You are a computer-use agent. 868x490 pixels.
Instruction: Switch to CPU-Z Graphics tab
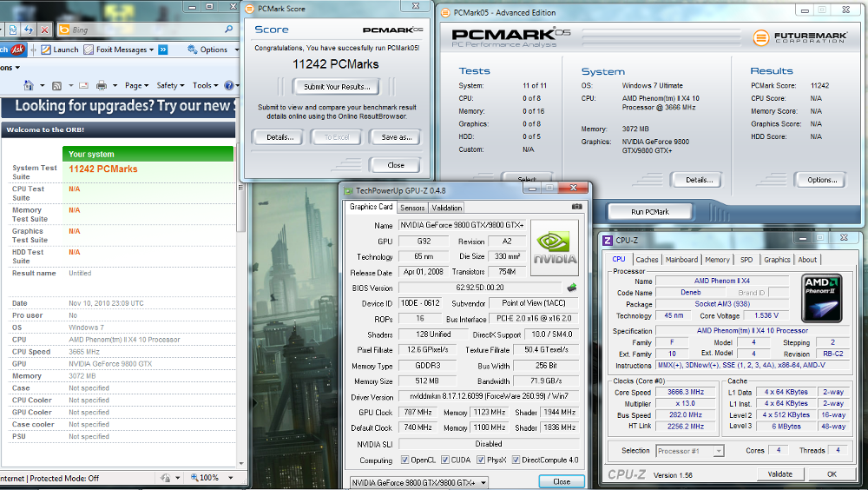click(x=777, y=260)
